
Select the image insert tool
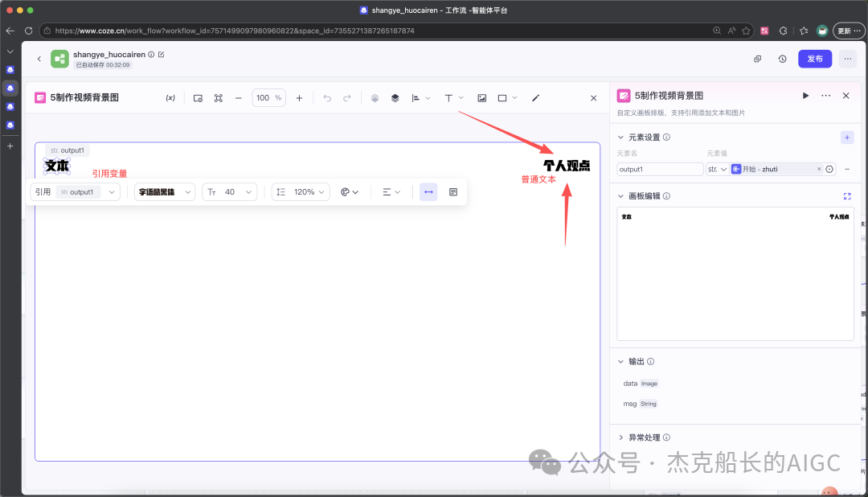pyautogui.click(x=482, y=98)
